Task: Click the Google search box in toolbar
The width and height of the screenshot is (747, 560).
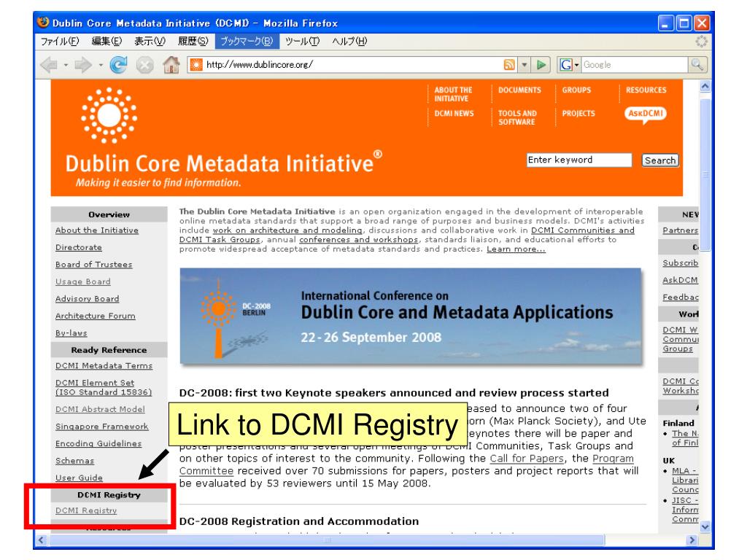Action: click(x=635, y=65)
